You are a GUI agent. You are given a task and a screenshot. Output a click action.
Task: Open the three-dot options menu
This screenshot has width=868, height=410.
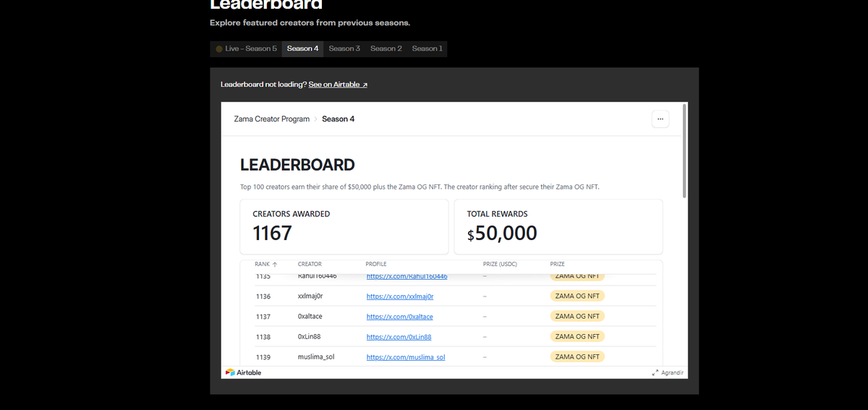click(x=660, y=119)
